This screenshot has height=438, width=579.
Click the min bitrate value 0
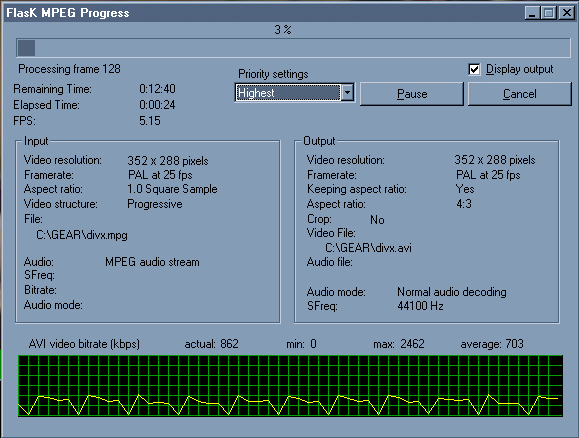313,344
